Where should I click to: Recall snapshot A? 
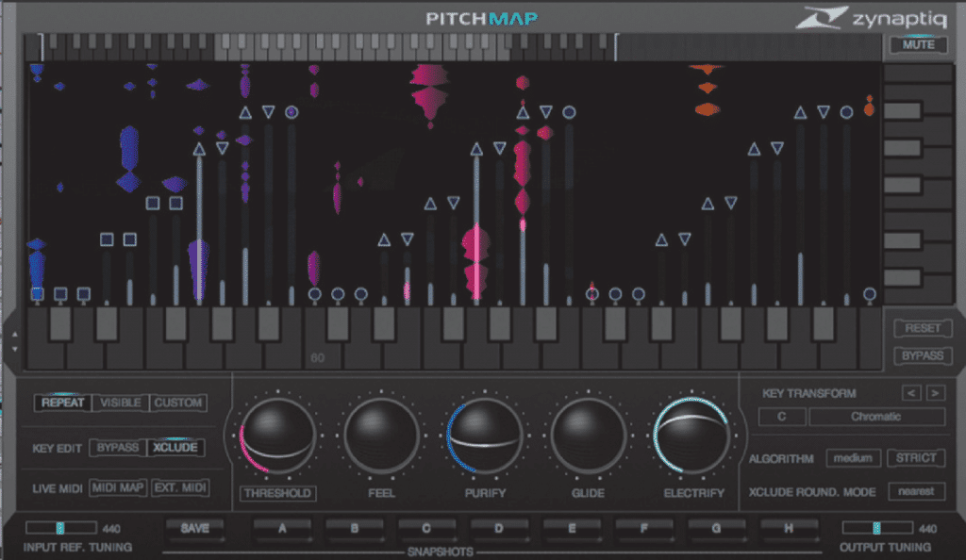click(282, 529)
